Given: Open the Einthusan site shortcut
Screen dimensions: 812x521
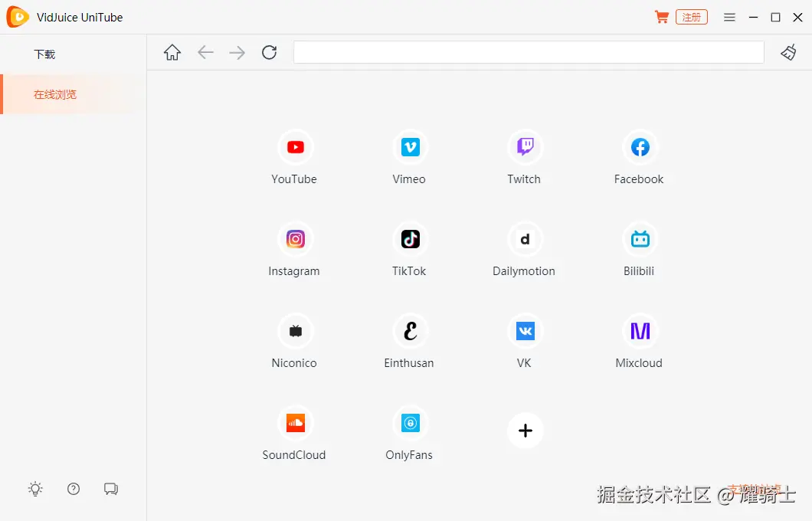Looking at the screenshot, I should pos(410,332).
